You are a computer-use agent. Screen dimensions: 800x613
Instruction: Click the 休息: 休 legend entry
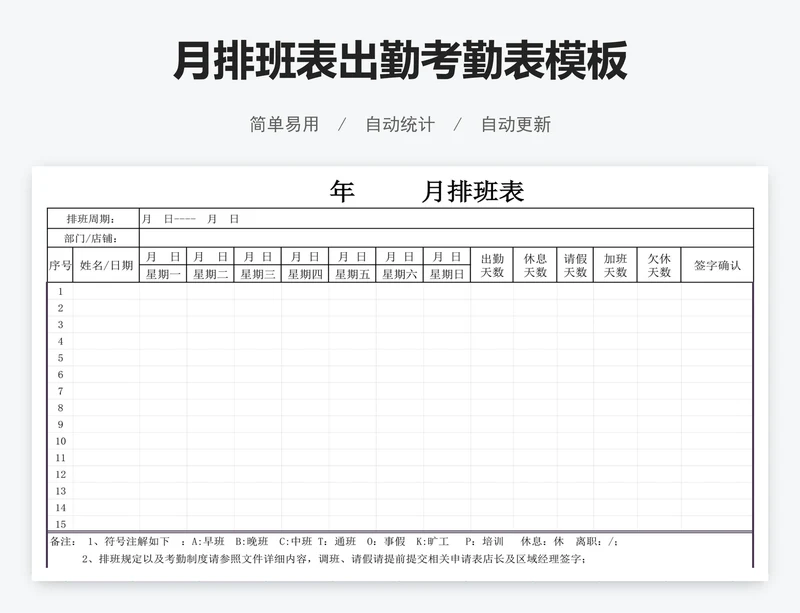[542, 542]
